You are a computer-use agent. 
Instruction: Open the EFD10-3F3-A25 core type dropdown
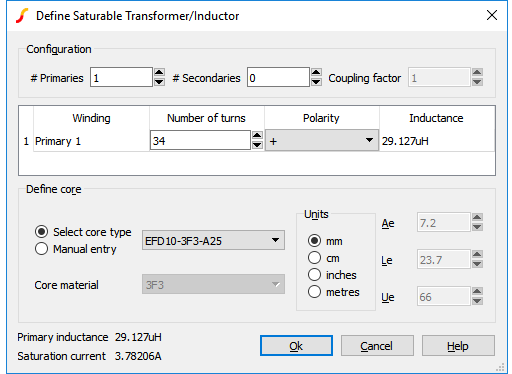(213, 240)
